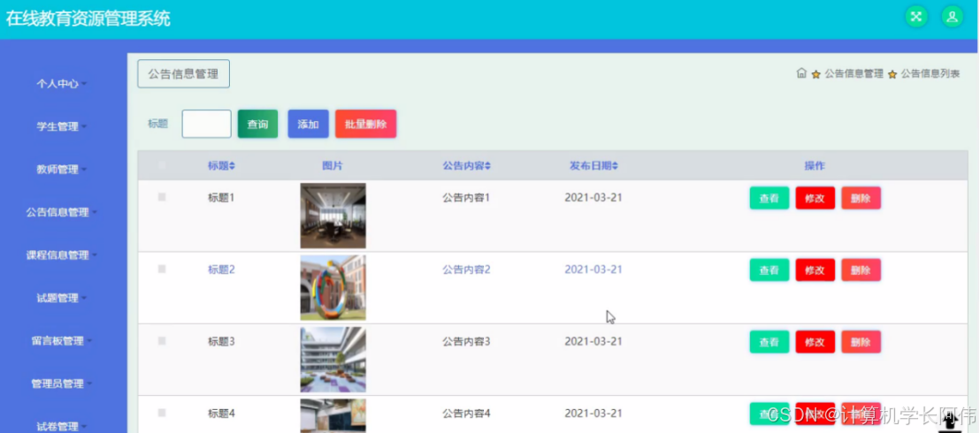
Task: Focus the 标题 search input field
Action: pos(206,124)
